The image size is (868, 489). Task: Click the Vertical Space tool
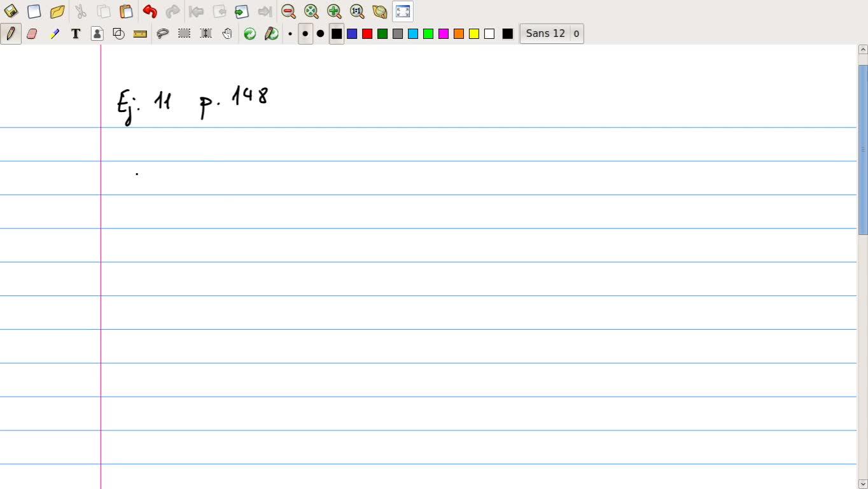tap(206, 34)
